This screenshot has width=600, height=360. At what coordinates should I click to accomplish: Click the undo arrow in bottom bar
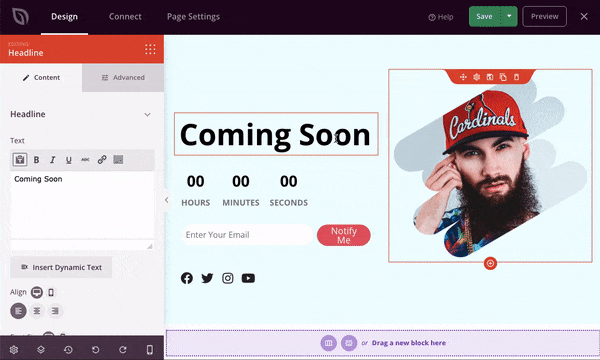(x=96, y=350)
